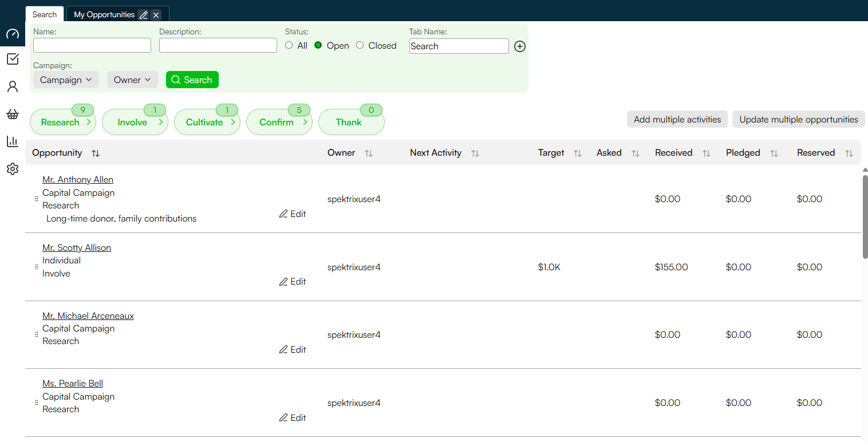Select the Research stage pill
Screen dimensions: 868x442
click(x=63, y=122)
